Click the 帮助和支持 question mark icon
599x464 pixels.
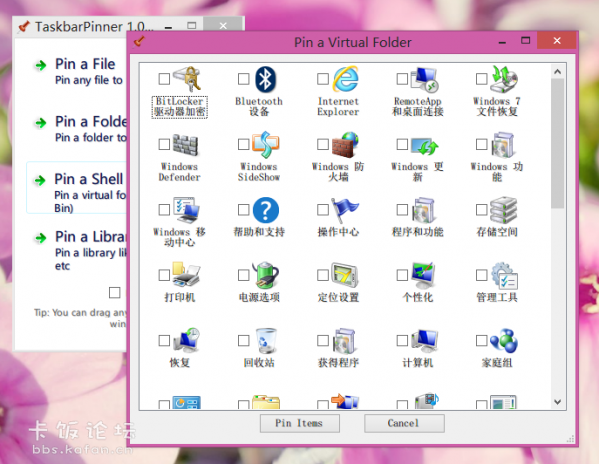(266, 210)
